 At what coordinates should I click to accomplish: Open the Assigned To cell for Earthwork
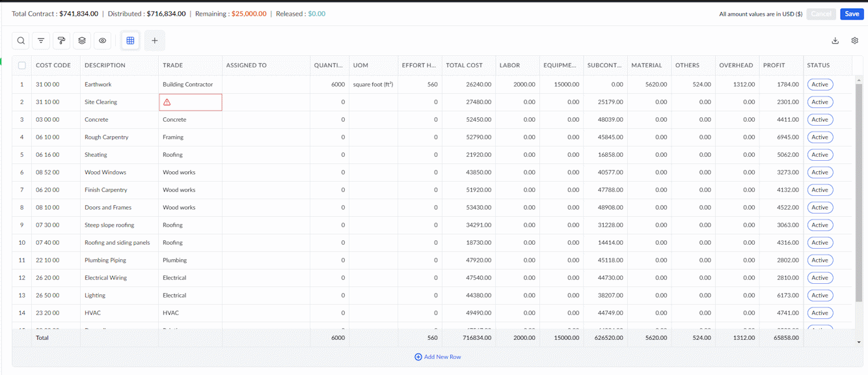tap(266, 85)
